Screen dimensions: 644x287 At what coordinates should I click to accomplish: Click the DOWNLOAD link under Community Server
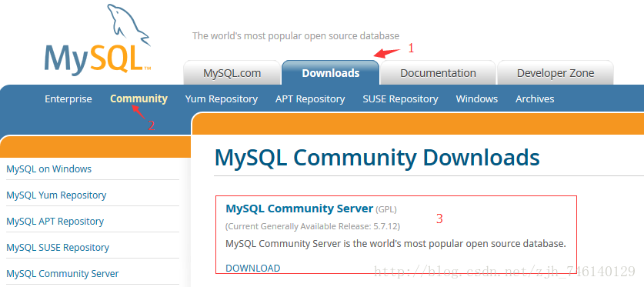(x=253, y=268)
